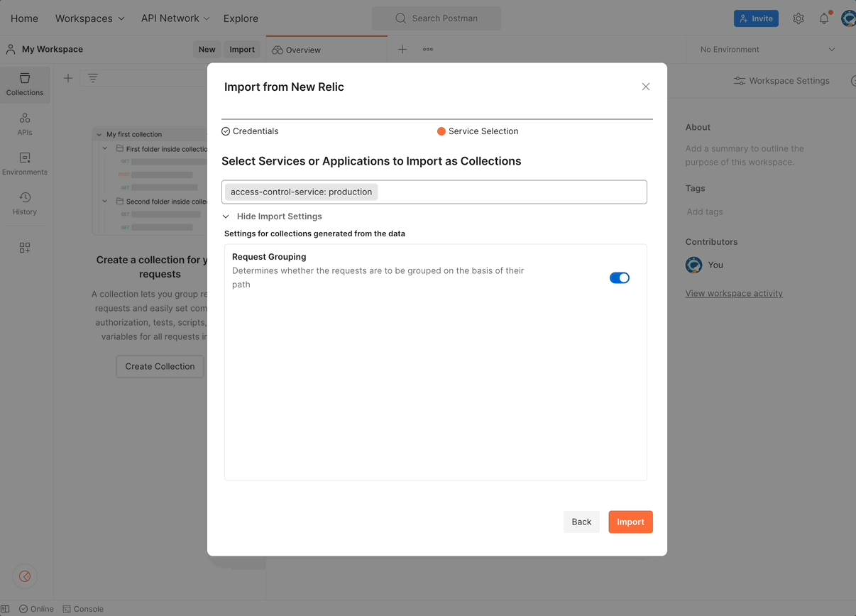Click the Second folder's folder icon

(120, 202)
